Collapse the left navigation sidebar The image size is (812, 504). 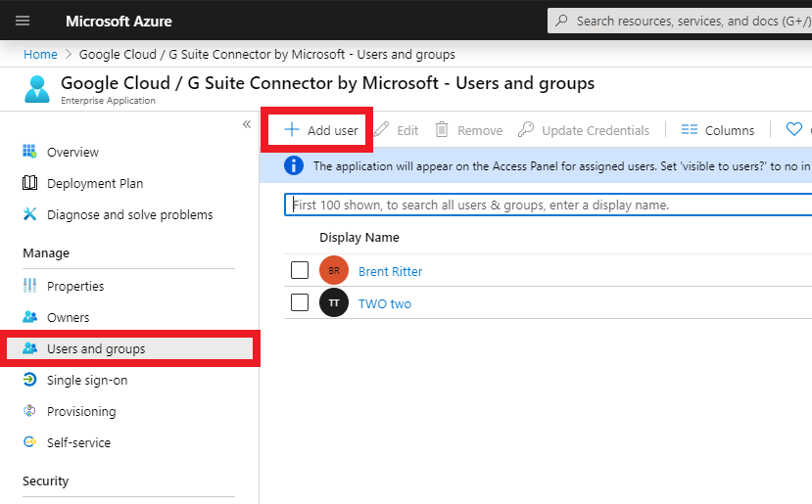point(247,124)
